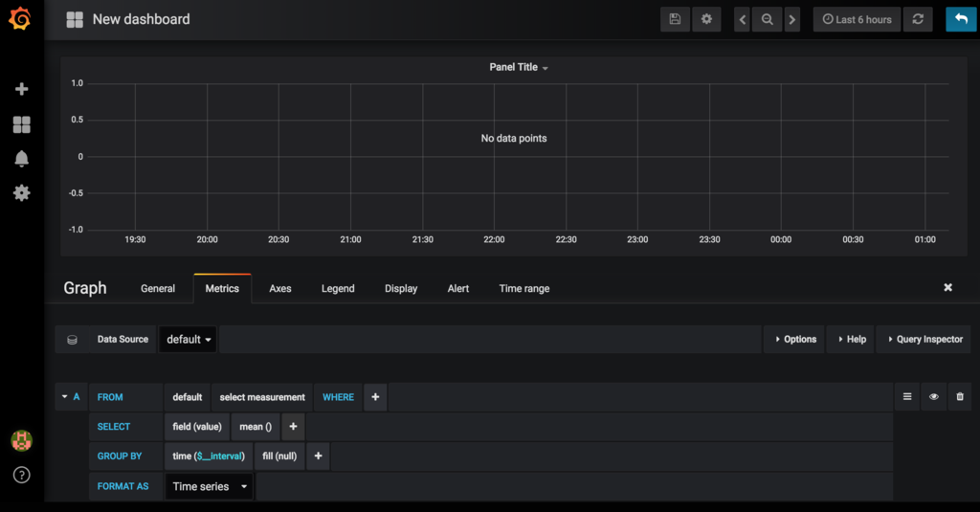Toggle query A visibility eye
The image size is (980, 512).
[x=934, y=397]
